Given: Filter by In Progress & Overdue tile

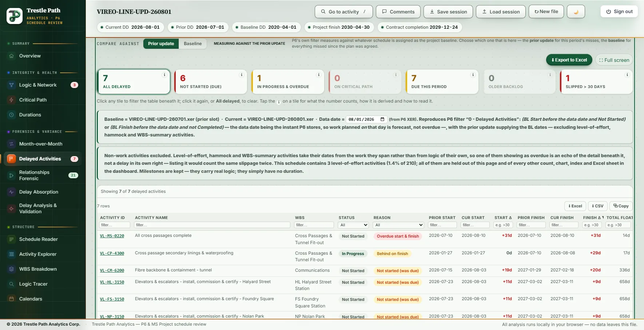Looking at the screenshot, I should pos(288,82).
